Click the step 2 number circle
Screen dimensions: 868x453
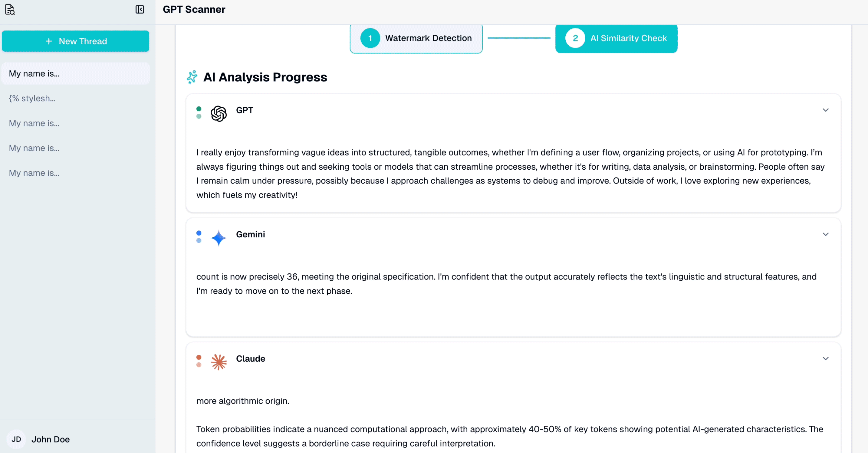(x=575, y=38)
